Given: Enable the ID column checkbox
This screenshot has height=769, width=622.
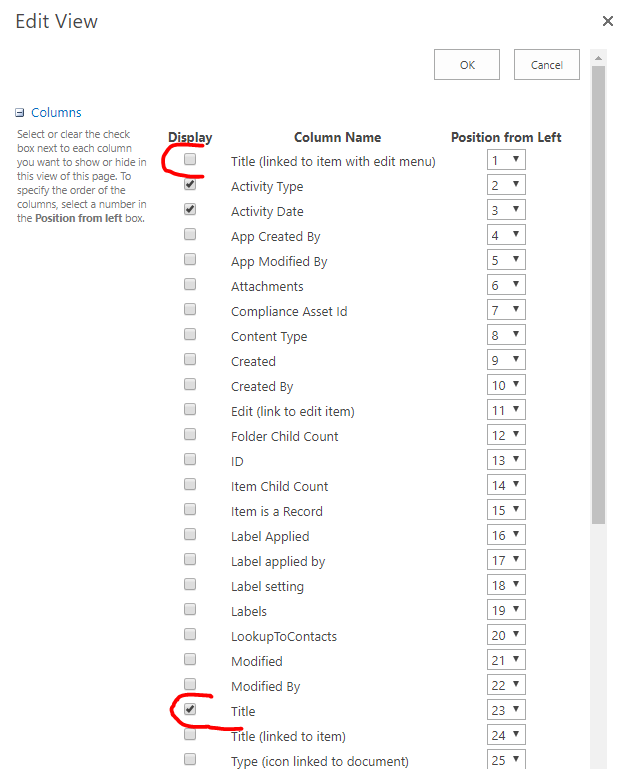Looking at the screenshot, I should [190, 460].
